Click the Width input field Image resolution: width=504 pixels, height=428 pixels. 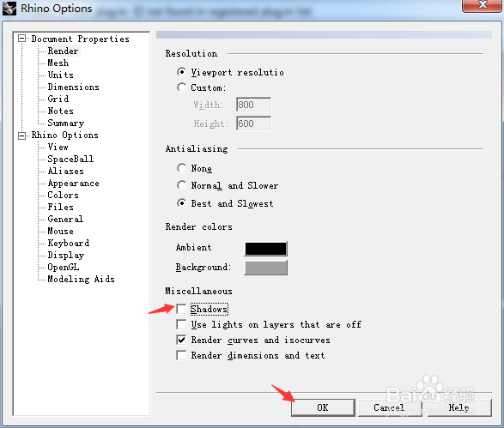[x=253, y=105]
